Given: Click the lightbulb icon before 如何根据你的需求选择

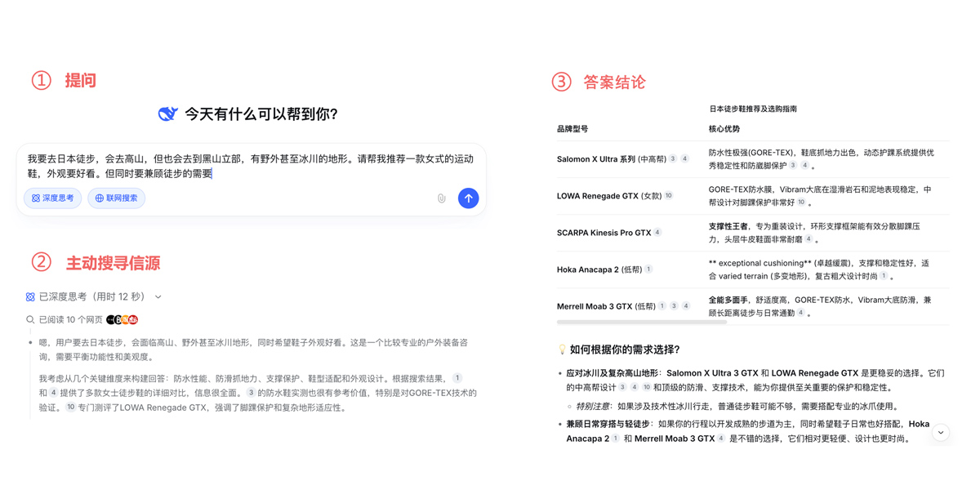Looking at the screenshot, I should pos(561,349).
